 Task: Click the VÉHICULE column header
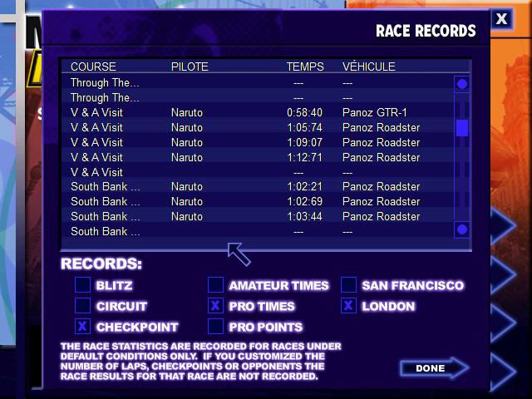click(x=368, y=66)
